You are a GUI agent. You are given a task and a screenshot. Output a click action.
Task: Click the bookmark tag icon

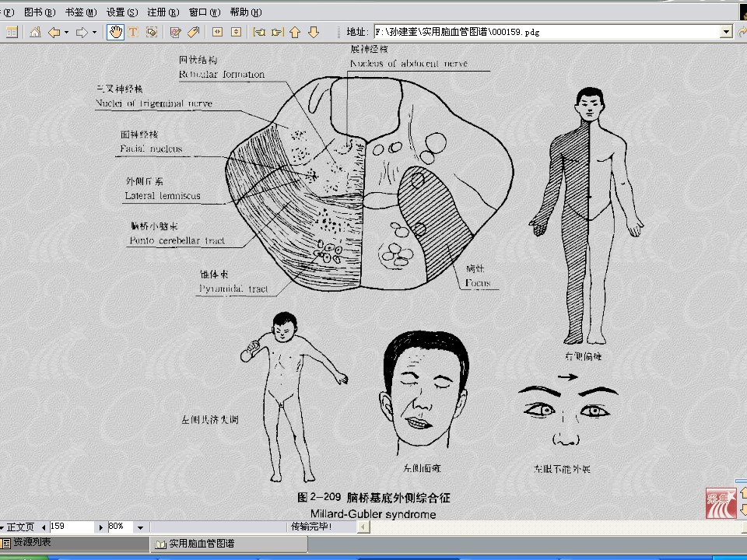(193, 32)
